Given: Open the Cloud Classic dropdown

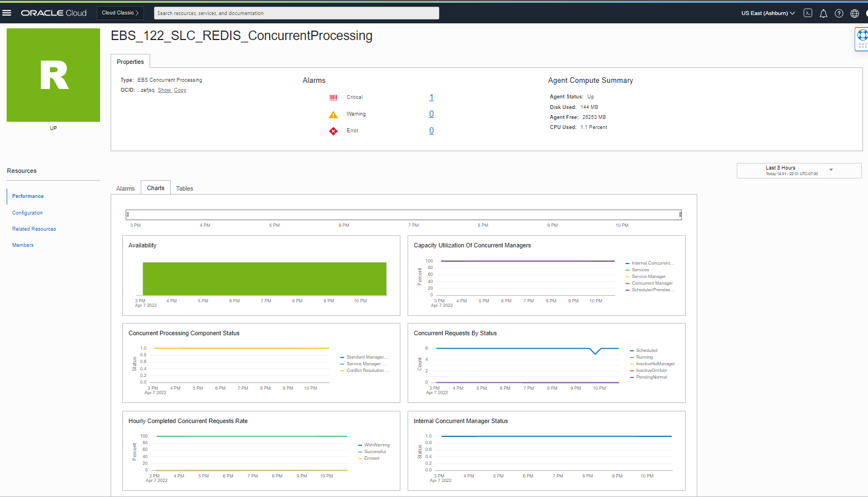Looking at the screenshot, I should pos(120,13).
